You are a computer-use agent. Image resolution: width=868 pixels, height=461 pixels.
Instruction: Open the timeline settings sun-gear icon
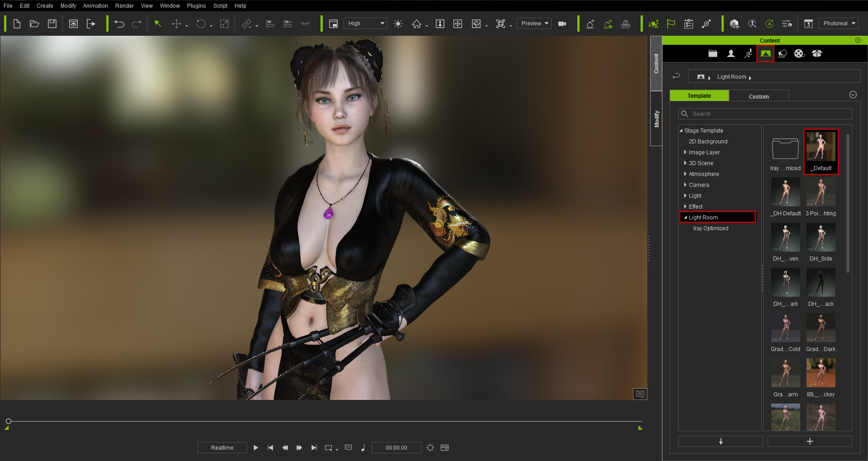click(430, 447)
